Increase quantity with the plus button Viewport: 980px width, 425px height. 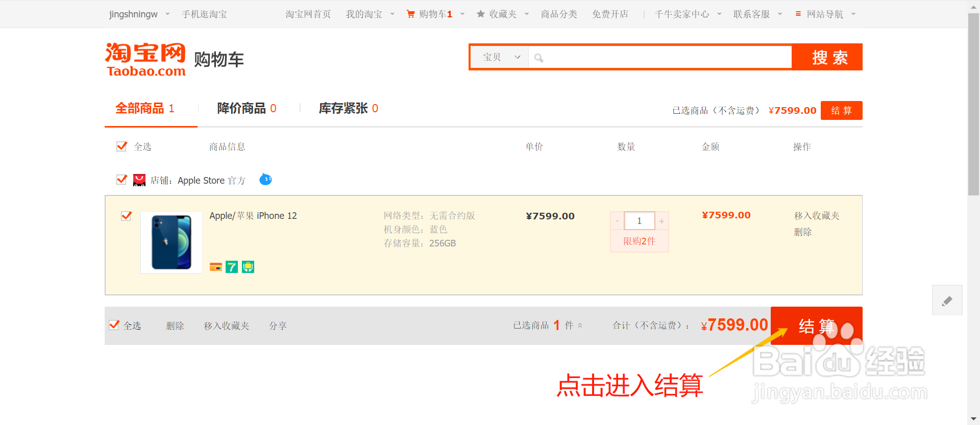pos(661,221)
